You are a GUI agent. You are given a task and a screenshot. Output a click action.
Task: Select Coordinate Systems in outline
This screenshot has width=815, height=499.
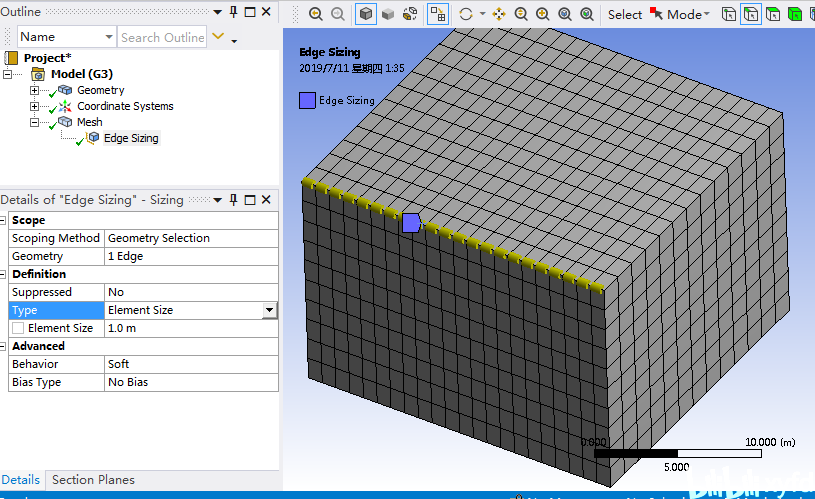pos(125,106)
